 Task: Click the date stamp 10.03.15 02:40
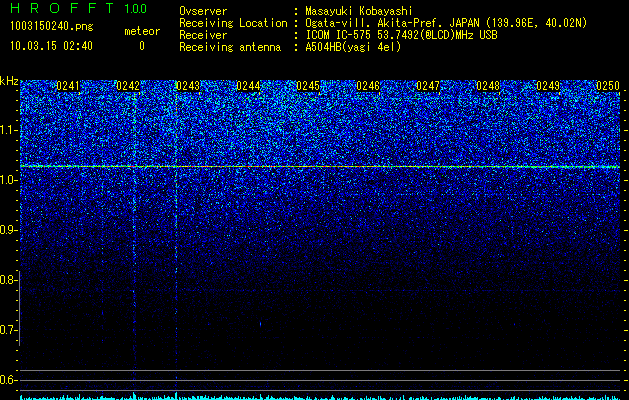(51, 46)
